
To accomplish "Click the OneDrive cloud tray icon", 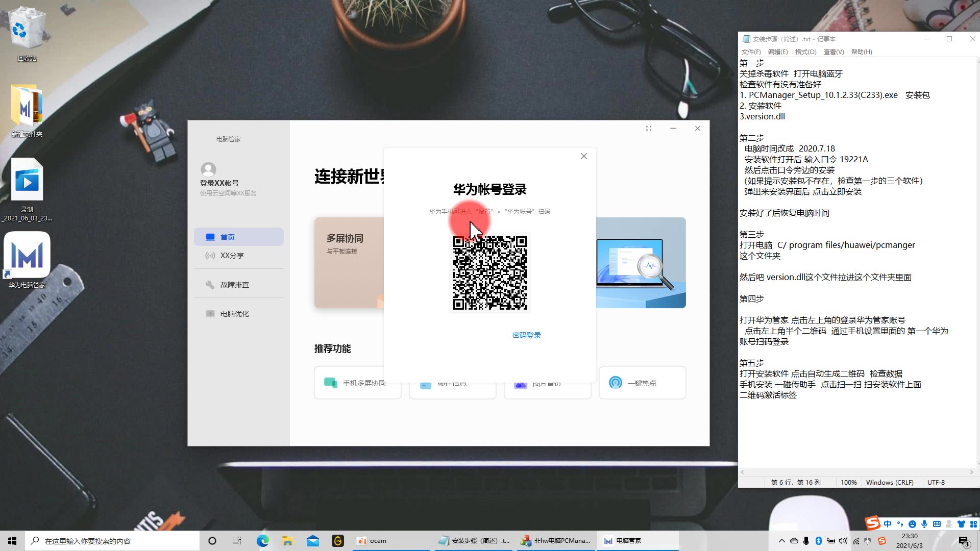I will tap(794, 541).
